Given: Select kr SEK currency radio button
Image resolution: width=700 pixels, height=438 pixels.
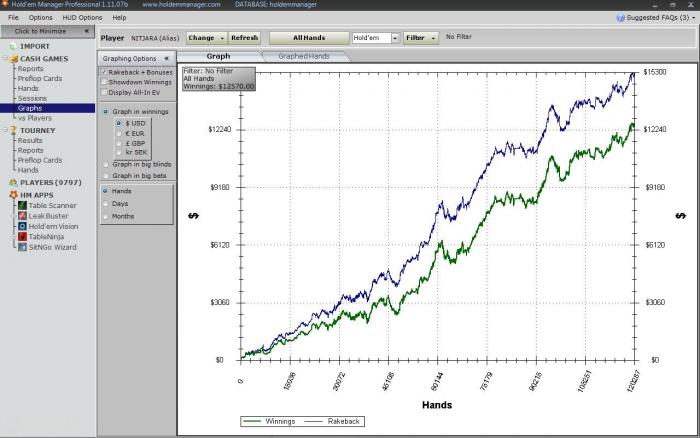Looking at the screenshot, I should (119, 152).
